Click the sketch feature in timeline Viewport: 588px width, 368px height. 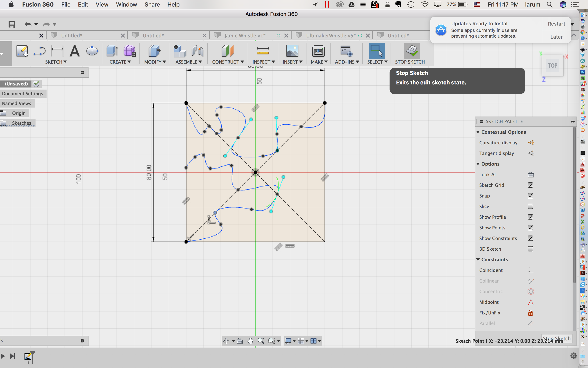[x=28, y=357]
